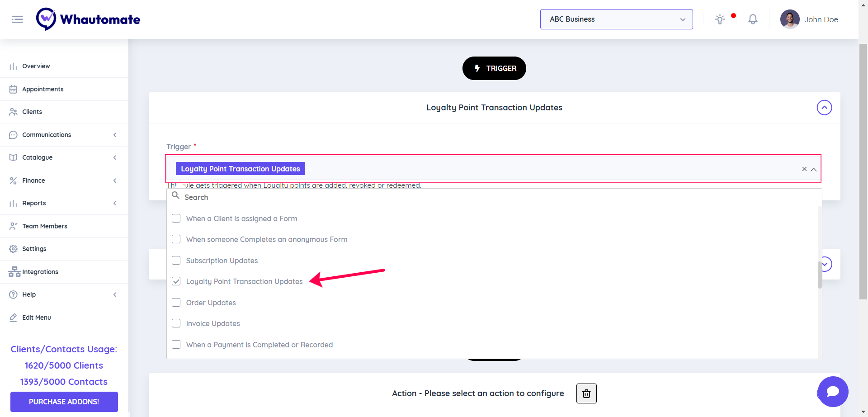Collapse the Loyalty Point Transaction Updates panel

(824, 108)
